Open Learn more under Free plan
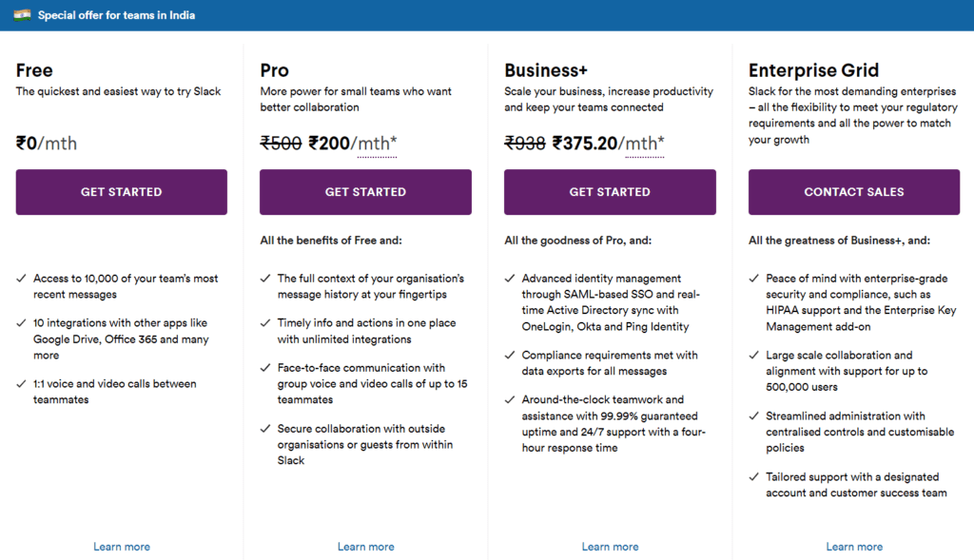974x560 pixels. 122,547
